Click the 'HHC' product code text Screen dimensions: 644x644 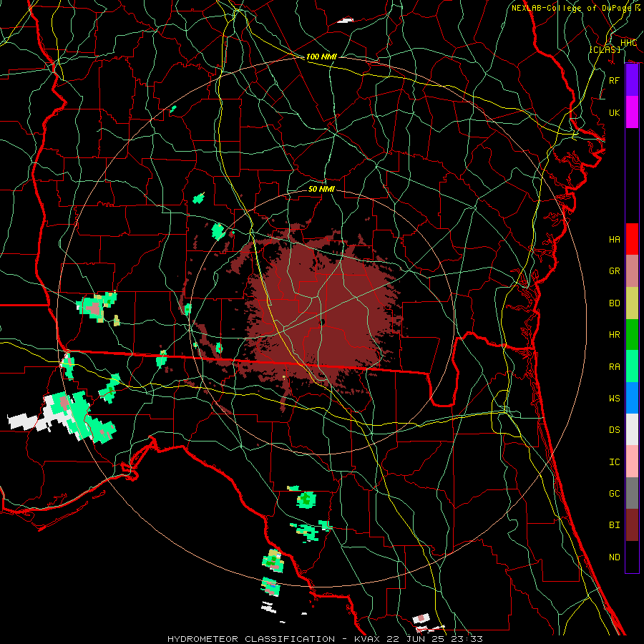pos(628,43)
